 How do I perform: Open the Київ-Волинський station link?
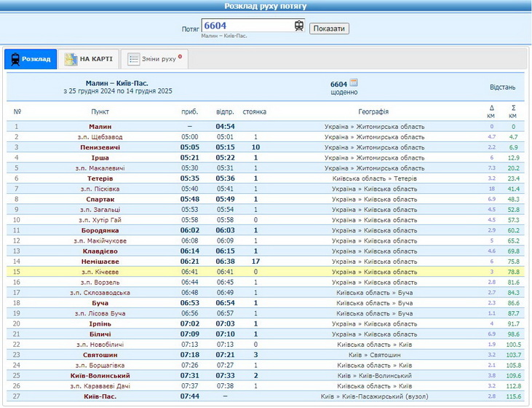(x=100, y=375)
